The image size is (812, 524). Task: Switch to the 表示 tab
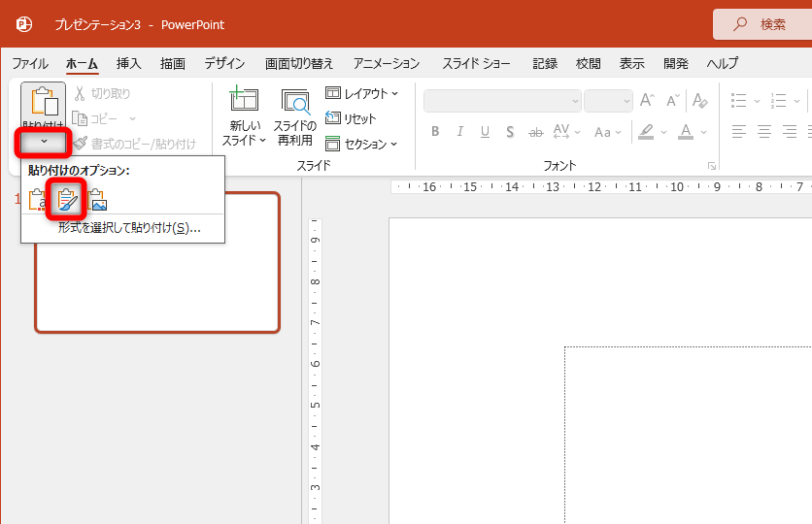point(631,64)
